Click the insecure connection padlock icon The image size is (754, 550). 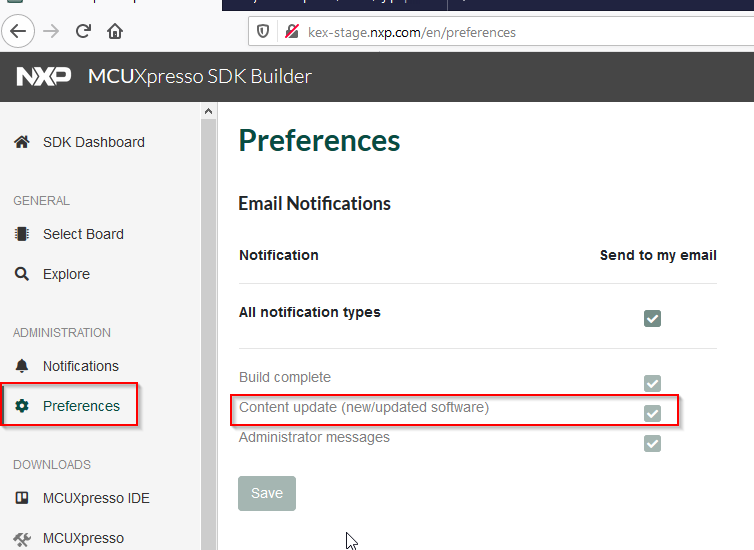[292, 32]
